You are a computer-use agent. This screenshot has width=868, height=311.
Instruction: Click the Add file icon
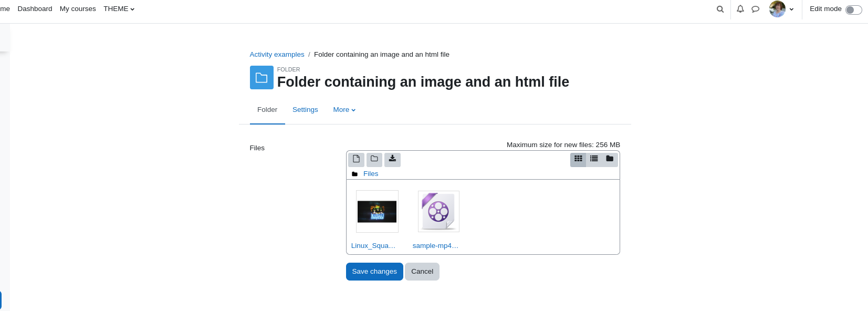click(x=356, y=159)
